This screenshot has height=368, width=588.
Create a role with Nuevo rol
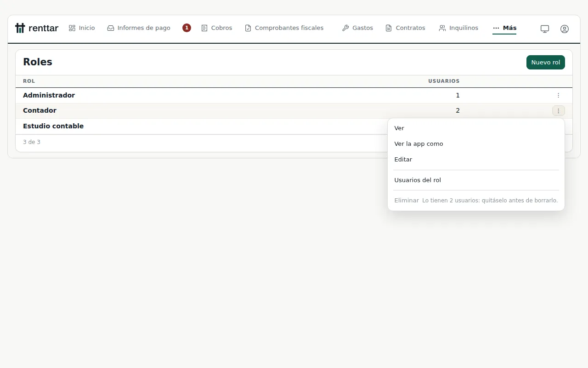[546, 63]
